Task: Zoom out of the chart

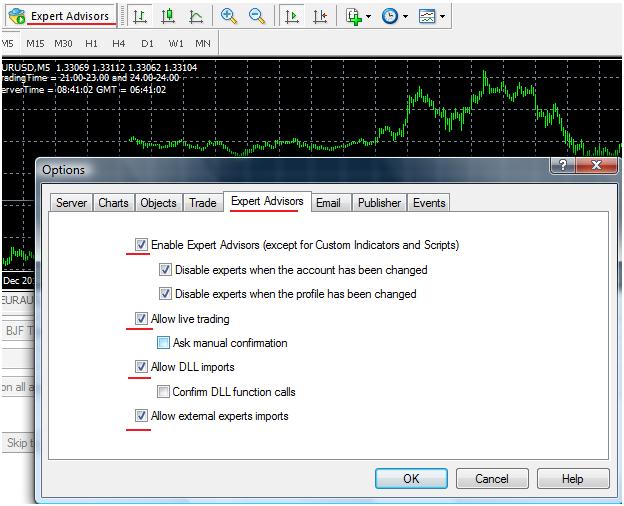Action: tap(257, 16)
